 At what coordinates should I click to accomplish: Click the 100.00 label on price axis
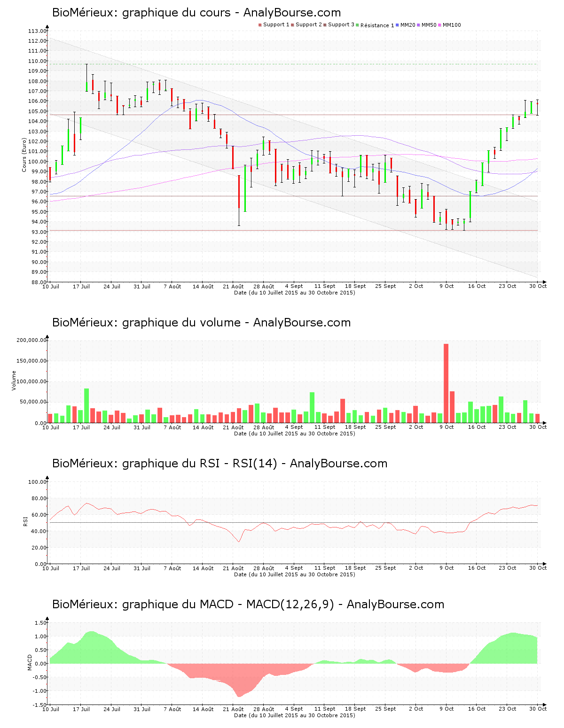pyautogui.click(x=37, y=162)
